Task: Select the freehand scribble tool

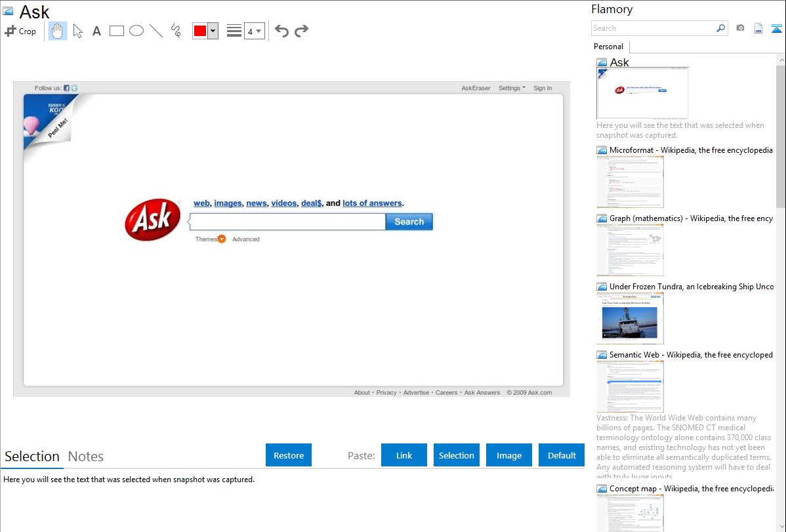Action: (176, 31)
